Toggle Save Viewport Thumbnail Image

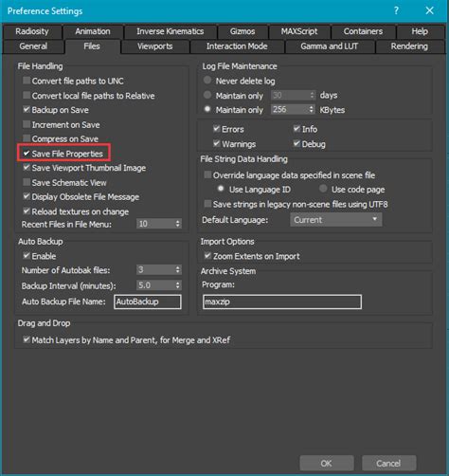pos(27,168)
